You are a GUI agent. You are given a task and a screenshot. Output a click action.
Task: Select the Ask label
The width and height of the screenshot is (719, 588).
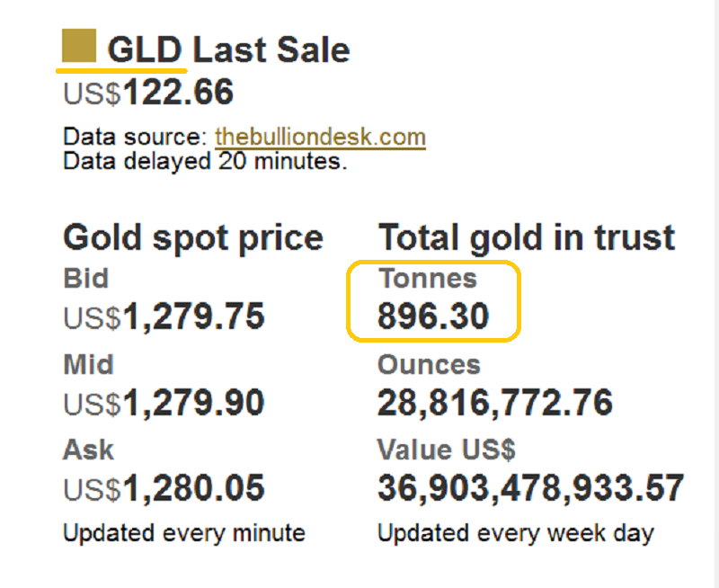tap(88, 450)
